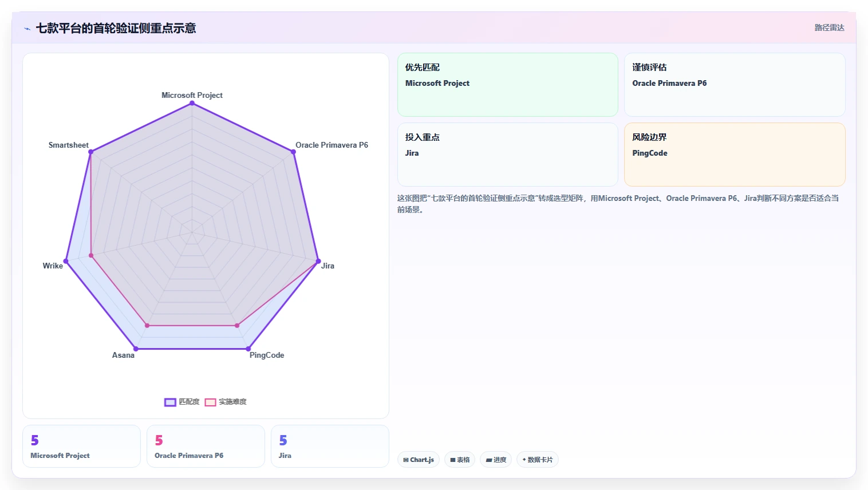Click the description paragraph beginning 这张图把
Screen dimensions: 868x490
618,204
